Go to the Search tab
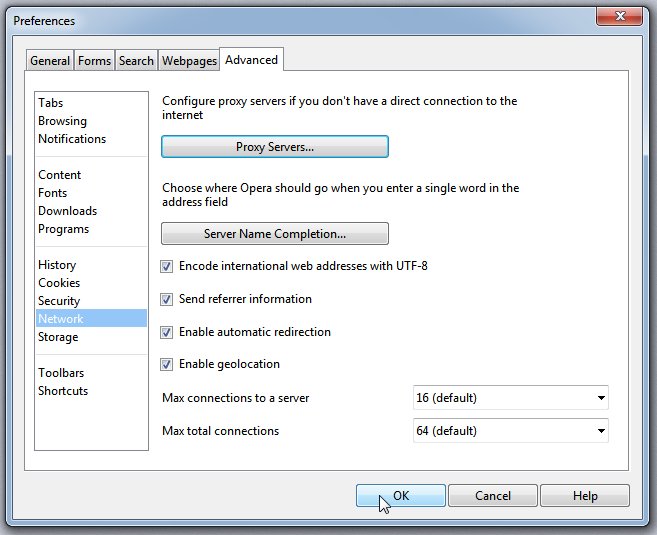The height and width of the screenshot is (535, 657). (x=136, y=61)
